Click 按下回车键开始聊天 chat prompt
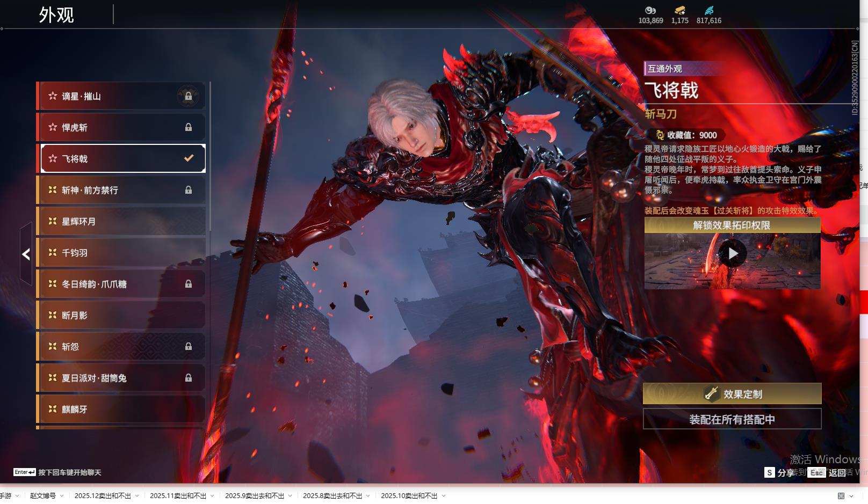Screen dimensions: 868x504 pos(70,472)
